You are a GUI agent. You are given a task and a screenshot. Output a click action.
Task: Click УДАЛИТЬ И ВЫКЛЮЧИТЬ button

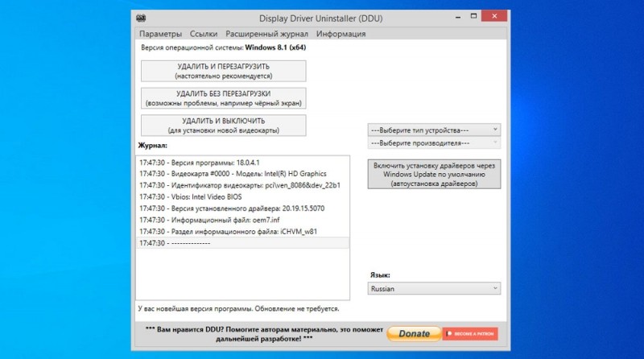pyautogui.click(x=224, y=126)
